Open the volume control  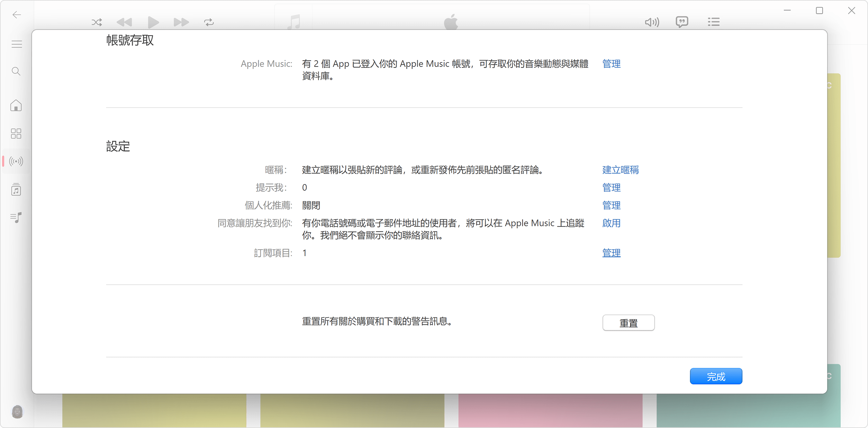pyautogui.click(x=651, y=22)
